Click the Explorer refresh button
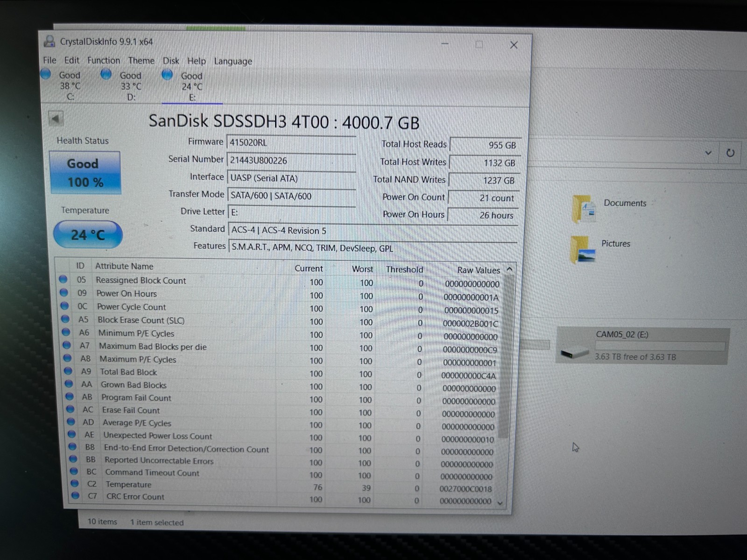Screen dimensions: 747x560 point(730,153)
